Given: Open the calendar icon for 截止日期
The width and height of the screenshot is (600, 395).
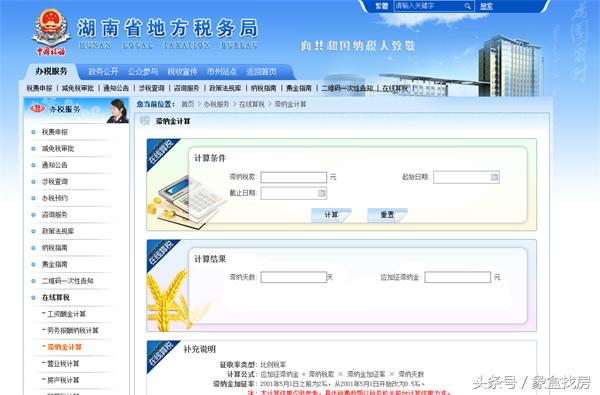Looking at the screenshot, I should coord(321,193).
